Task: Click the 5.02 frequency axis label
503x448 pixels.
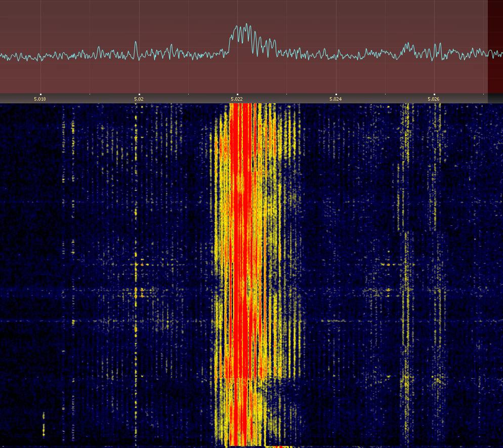Action: pos(139,99)
